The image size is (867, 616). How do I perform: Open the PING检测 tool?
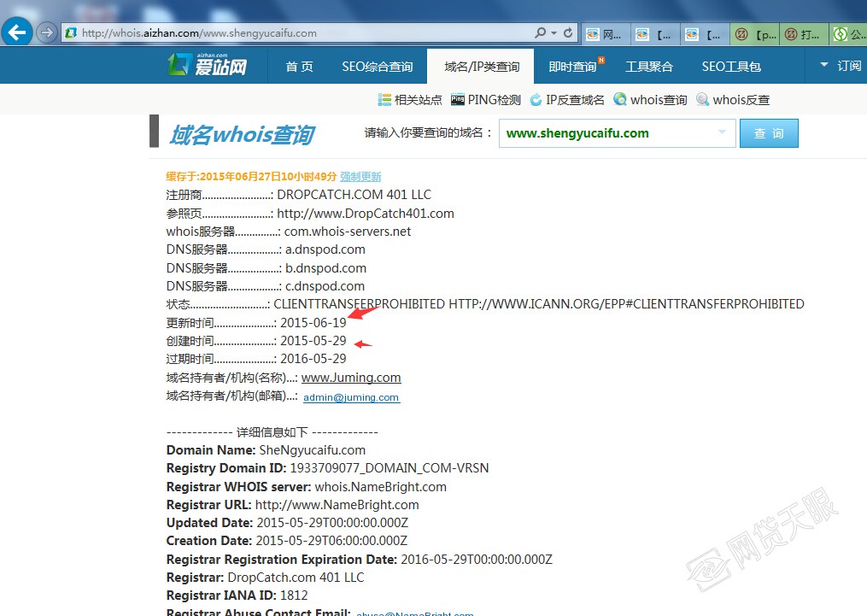point(485,100)
